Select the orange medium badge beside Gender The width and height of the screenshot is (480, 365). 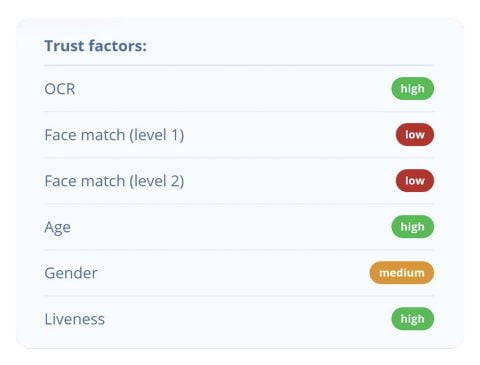(x=402, y=273)
